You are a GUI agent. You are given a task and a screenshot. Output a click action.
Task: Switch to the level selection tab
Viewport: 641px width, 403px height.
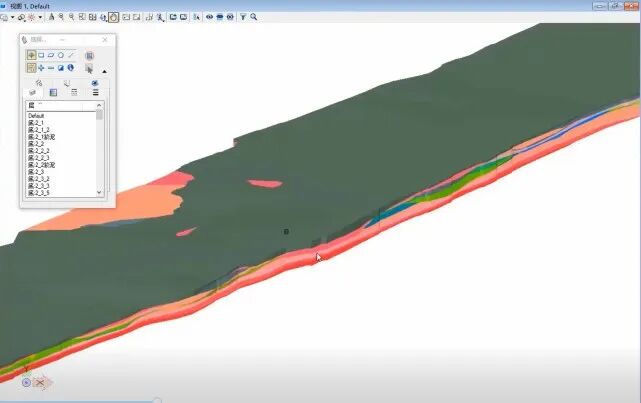[32, 92]
